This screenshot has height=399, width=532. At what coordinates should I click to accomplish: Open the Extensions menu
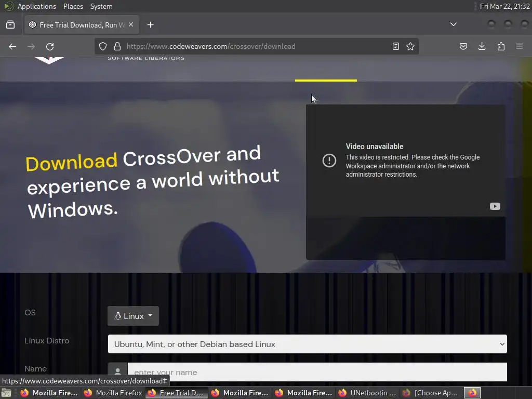tap(501, 46)
